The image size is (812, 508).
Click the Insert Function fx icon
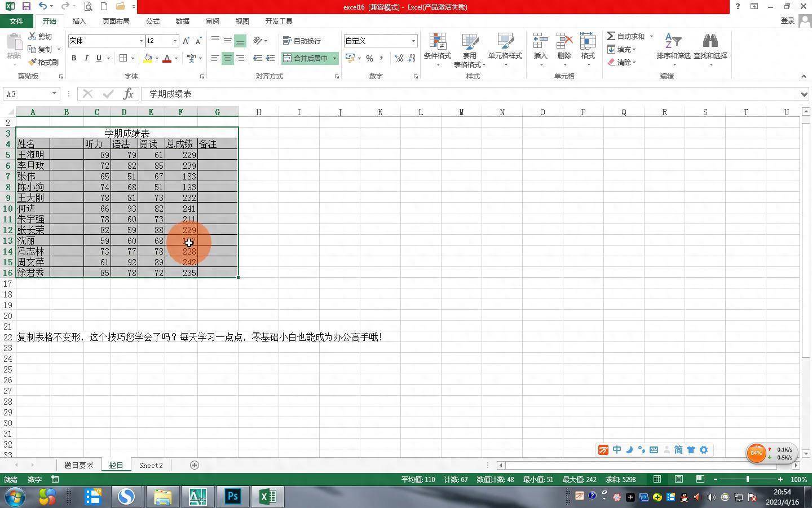[x=129, y=94]
